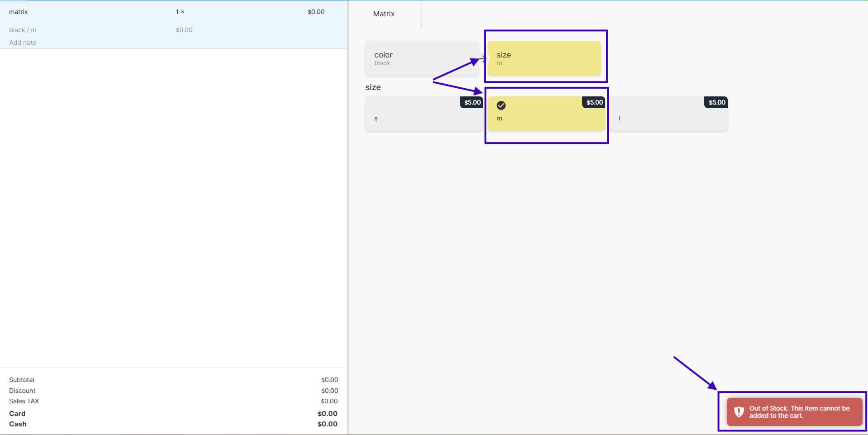Click the matrix line price $0.00

[x=316, y=12]
